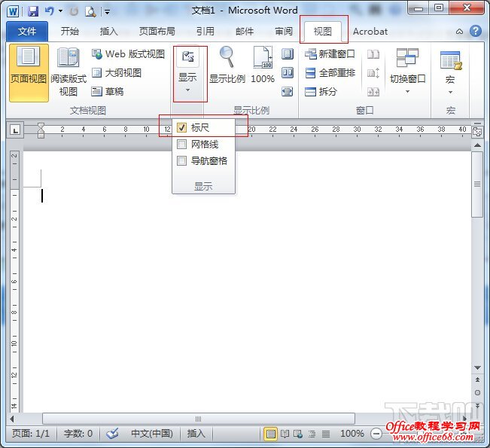Viewport: 490px width, 448px height.
Task: Click the vertical scrollbar down arrow
Action: [x=477, y=368]
